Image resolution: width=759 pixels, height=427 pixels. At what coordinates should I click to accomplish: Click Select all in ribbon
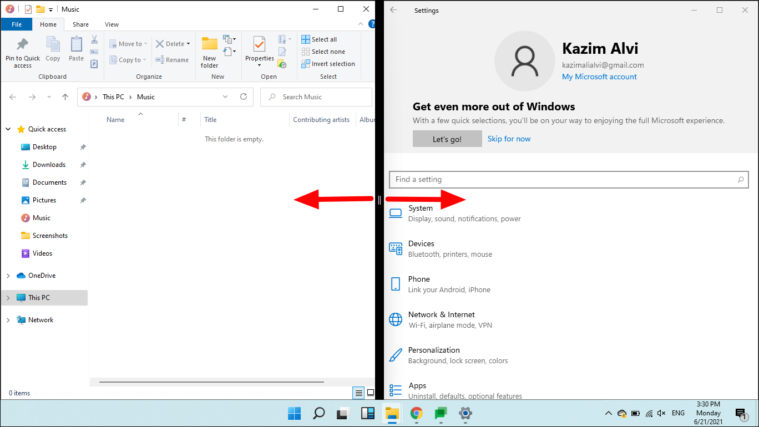pos(319,39)
